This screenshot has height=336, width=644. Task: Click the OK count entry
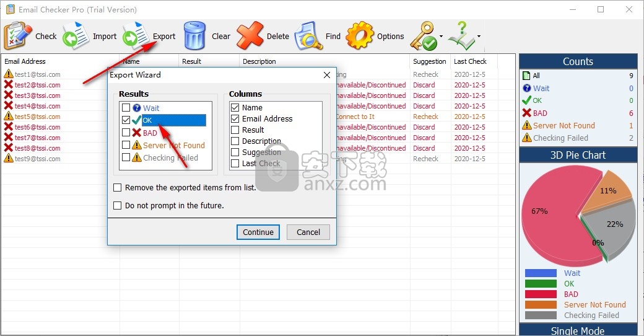[578, 100]
